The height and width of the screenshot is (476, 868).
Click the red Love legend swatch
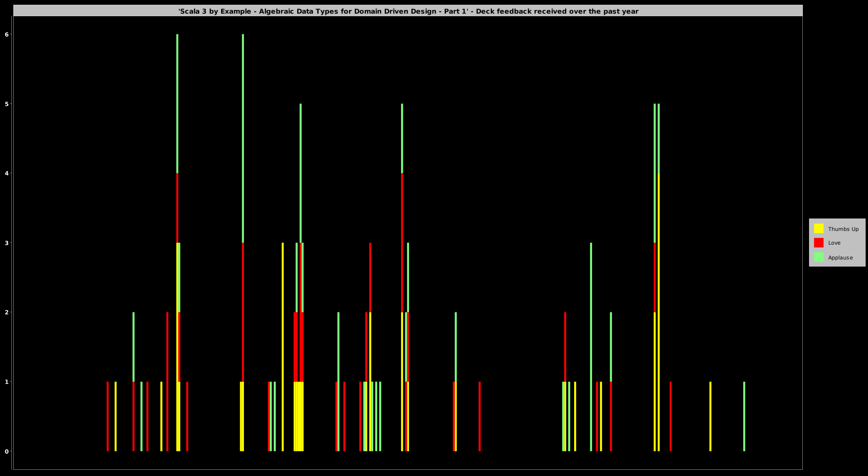(819, 243)
